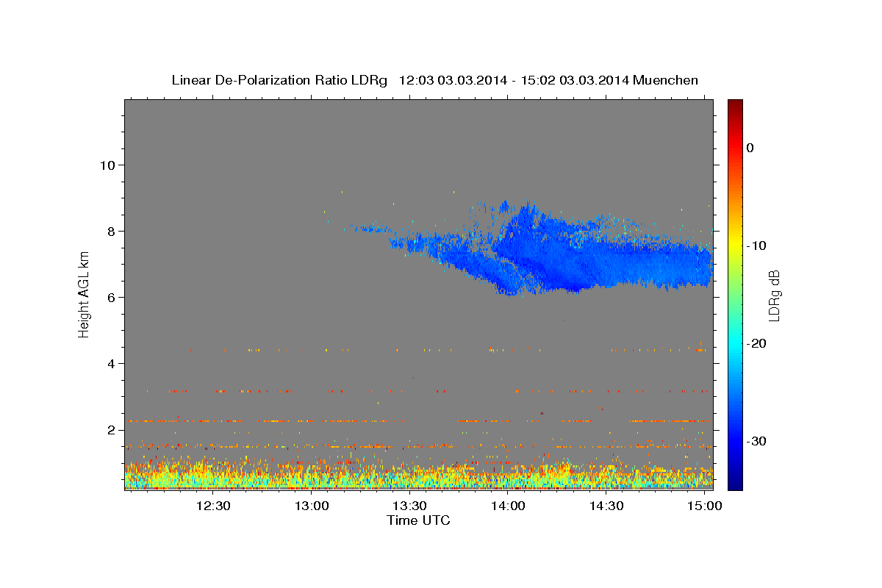The height and width of the screenshot is (588, 882).
Task: Click the date range text '12:03 03.03.2014'
Action: 452,80
